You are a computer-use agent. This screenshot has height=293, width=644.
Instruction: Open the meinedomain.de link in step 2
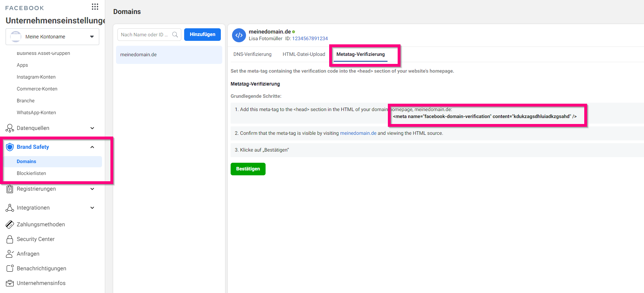pyautogui.click(x=358, y=133)
